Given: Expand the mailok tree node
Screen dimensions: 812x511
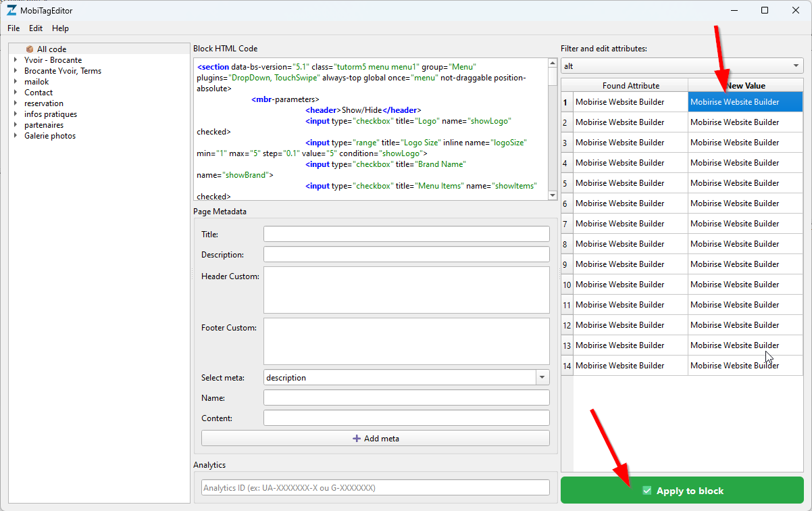Looking at the screenshot, I should [16, 82].
